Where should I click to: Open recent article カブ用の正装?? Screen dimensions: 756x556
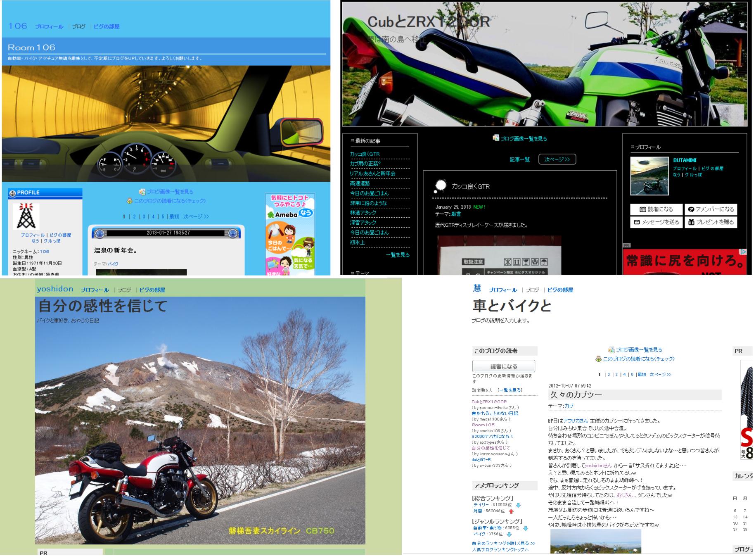pos(365,164)
